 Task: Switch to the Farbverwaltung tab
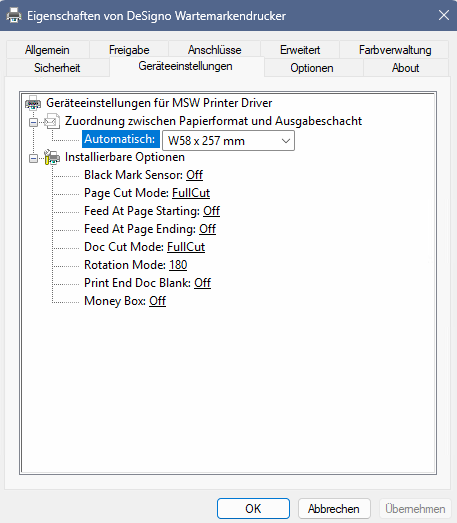tap(395, 50)
